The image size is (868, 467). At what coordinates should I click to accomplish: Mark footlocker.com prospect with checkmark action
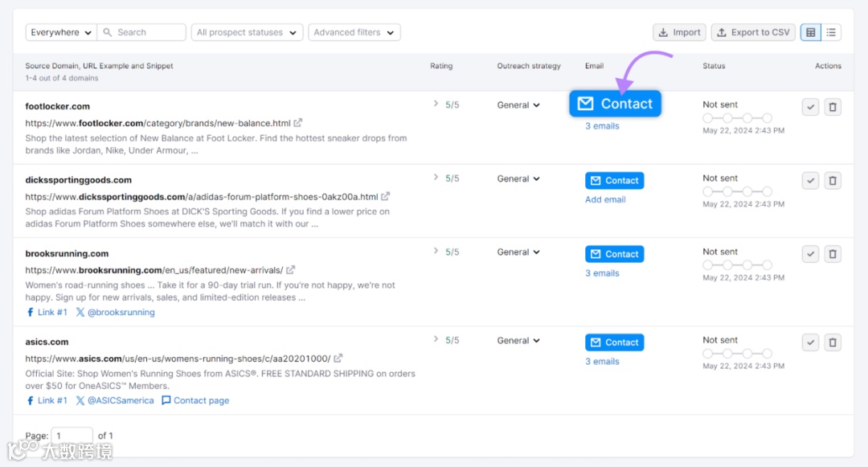(810, 107)
